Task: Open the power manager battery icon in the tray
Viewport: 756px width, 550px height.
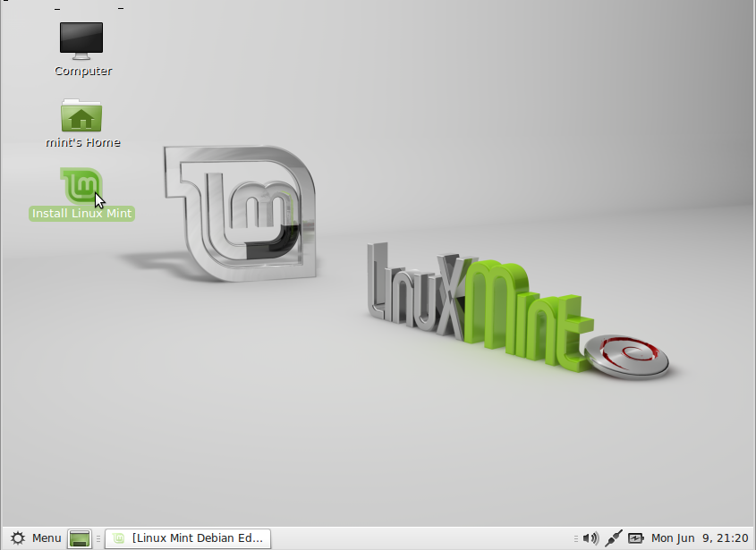Action: pos(634,538)
